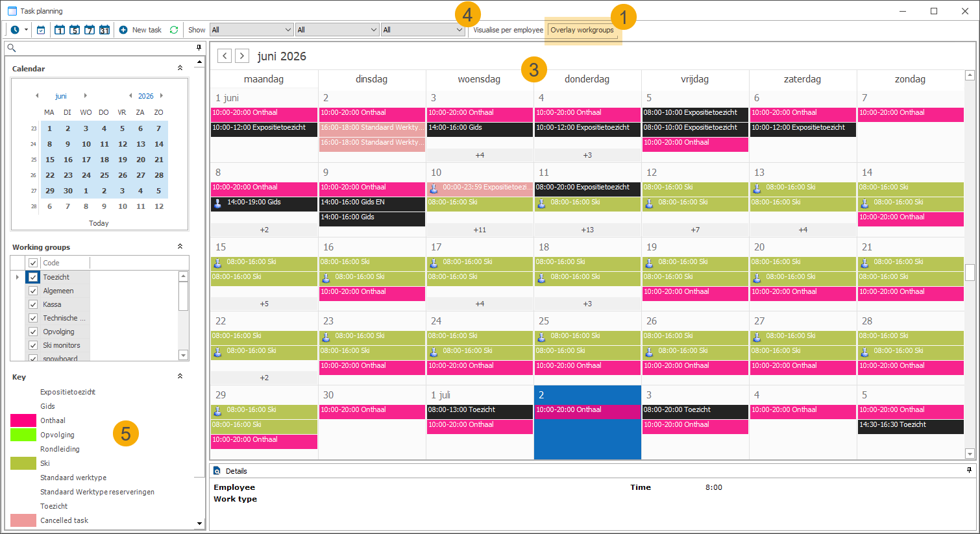This screenshot has height=534, width=980.
Task: Pin the left side panel
Action: point(199,48)
